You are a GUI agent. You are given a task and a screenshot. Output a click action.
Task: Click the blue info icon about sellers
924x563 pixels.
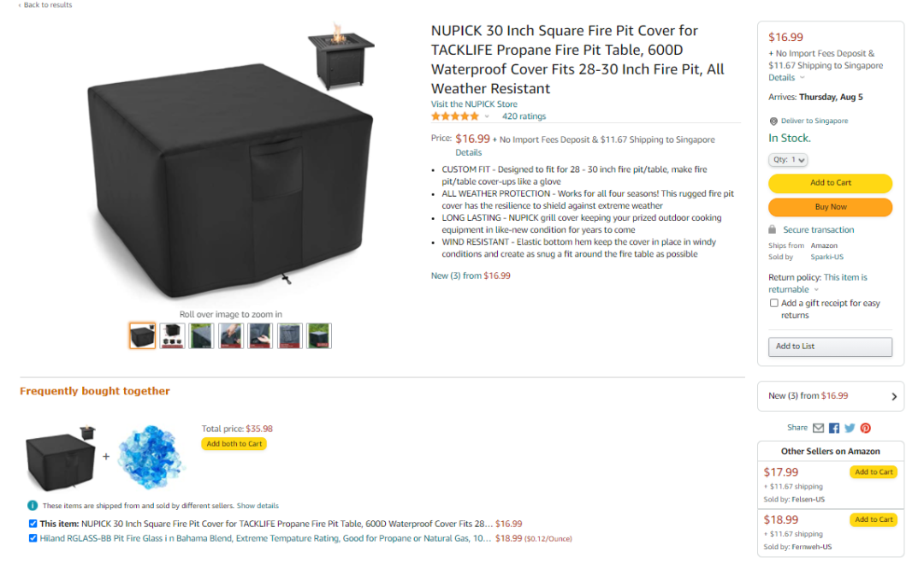tap(33, 506)
